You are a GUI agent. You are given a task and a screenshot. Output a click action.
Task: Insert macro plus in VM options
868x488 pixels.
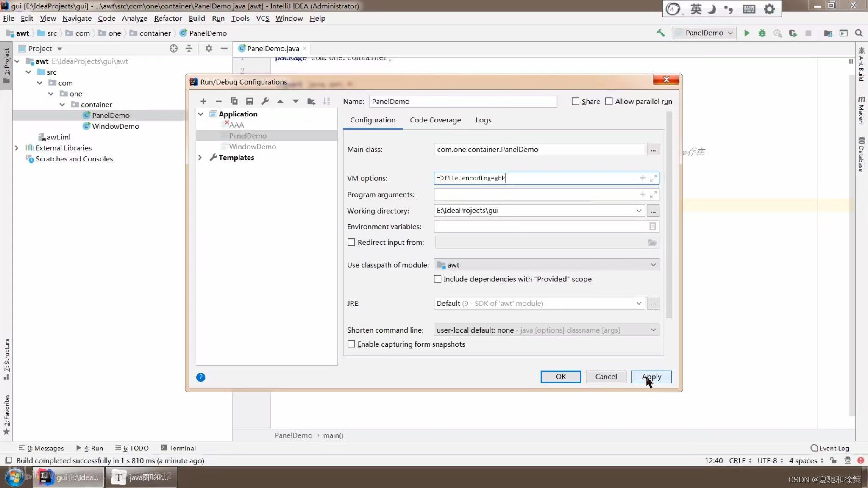643,178
